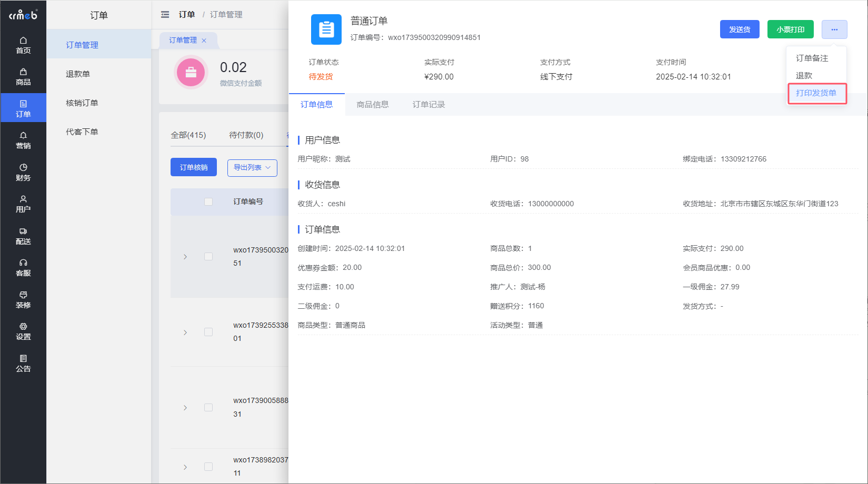
Task: Open the 导出列表 export dropdown
Action: (x=252, y=168)
